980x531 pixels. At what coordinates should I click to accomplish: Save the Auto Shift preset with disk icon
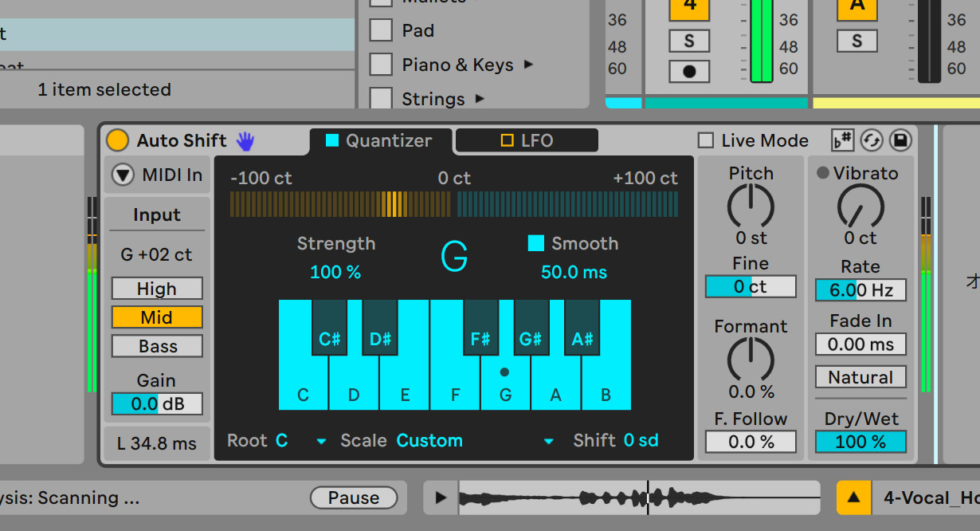pos(900,140)
